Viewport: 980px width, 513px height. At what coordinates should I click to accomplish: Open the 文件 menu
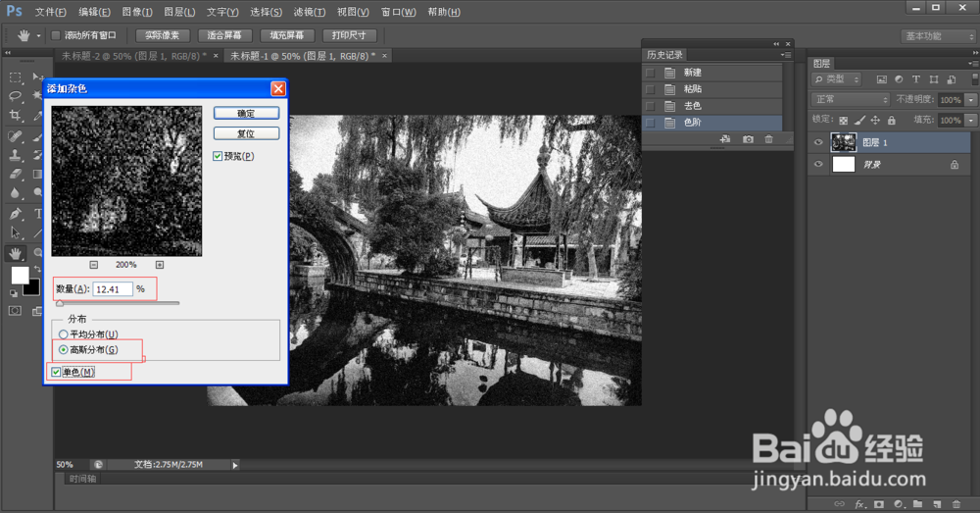coord(51,12)
